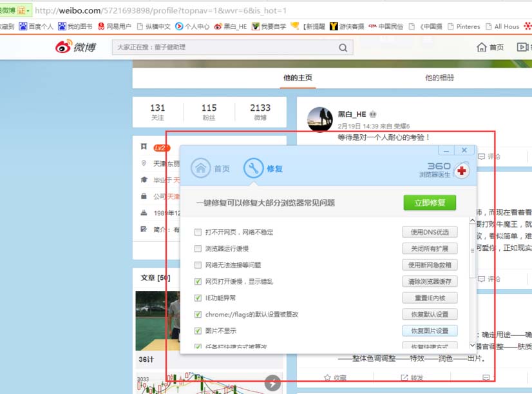Image resolution: width=532 pixels, height=394 pixels.
Task: Click scroll down arrow in repair list
Action: point(472,345)
